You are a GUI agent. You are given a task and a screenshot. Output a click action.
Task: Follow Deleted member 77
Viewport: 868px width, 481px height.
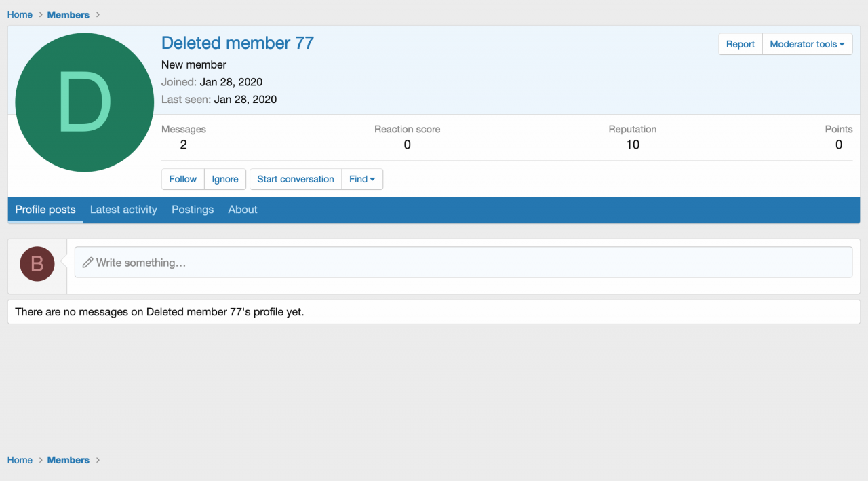click(182, 179)
